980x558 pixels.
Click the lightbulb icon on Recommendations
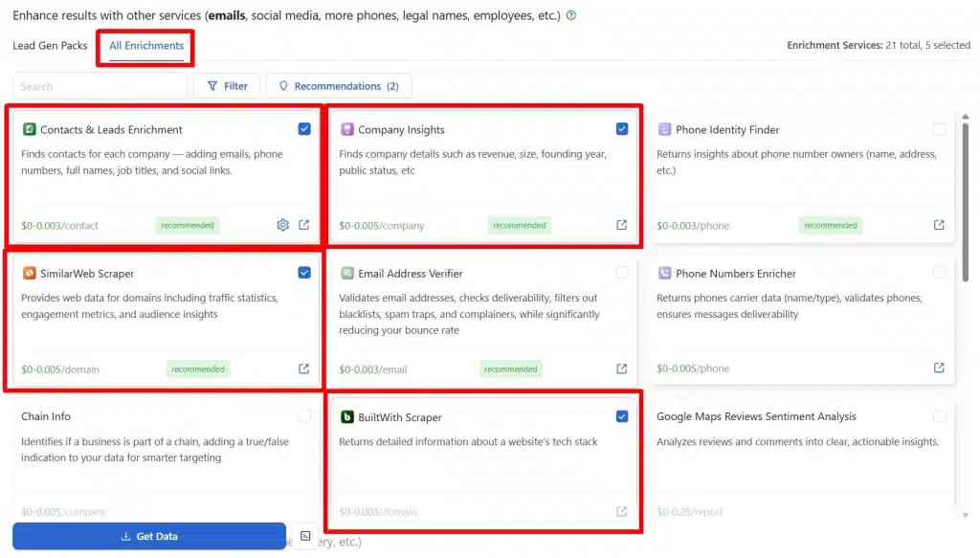pos(282,85)
